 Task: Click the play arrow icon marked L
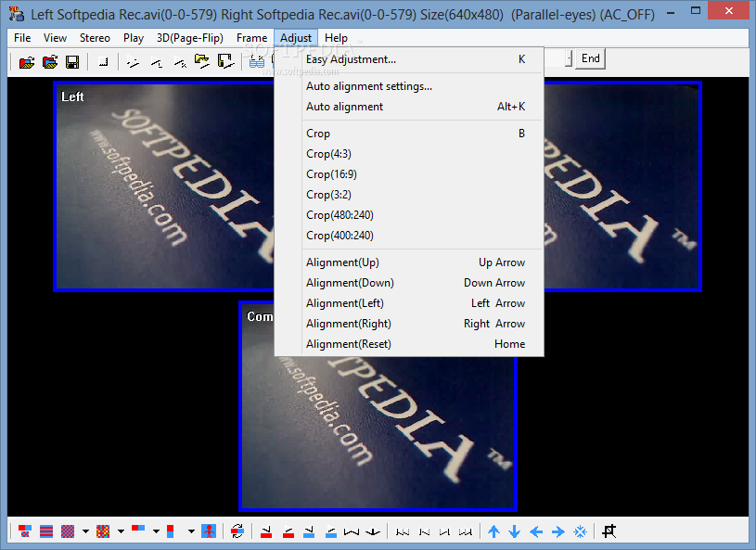tap(156, 62)
